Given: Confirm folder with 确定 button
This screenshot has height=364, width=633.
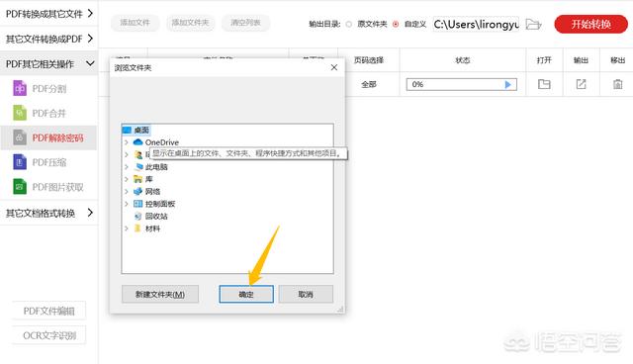Looking at the screenshot, I should (246, 294).
